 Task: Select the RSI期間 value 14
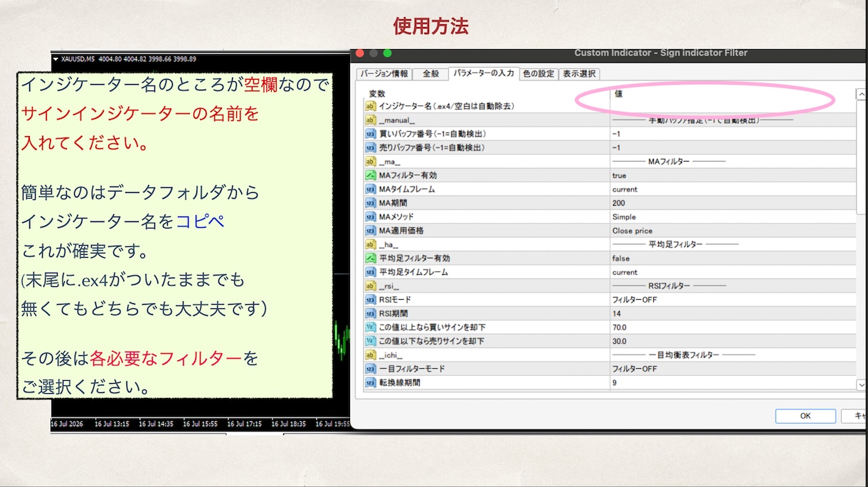click(x=616, y=313)
